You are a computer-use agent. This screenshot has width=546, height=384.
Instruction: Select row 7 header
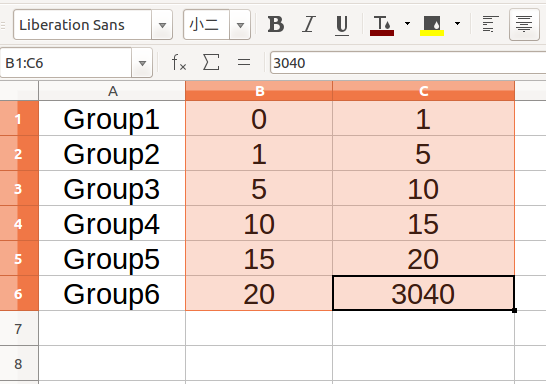19,328
